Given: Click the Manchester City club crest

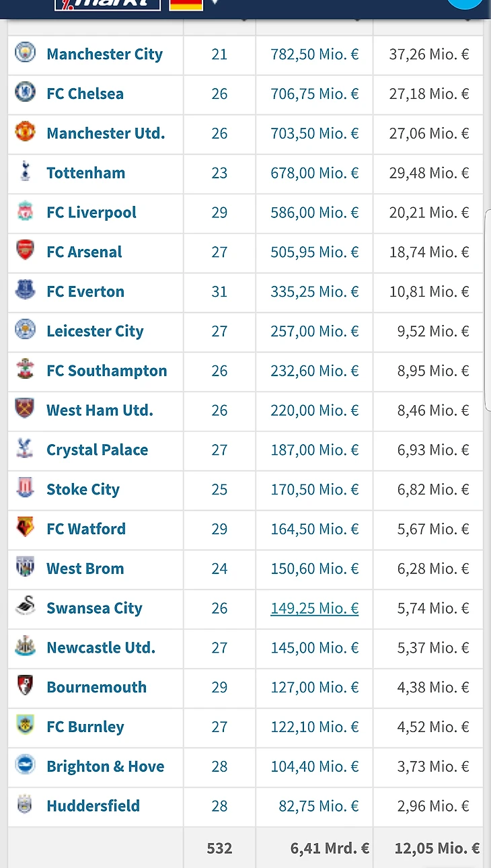Looking at the screenshot, I should coord(25,53).
